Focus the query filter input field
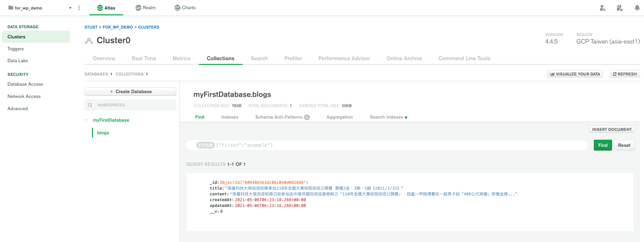 click(400, 145)
